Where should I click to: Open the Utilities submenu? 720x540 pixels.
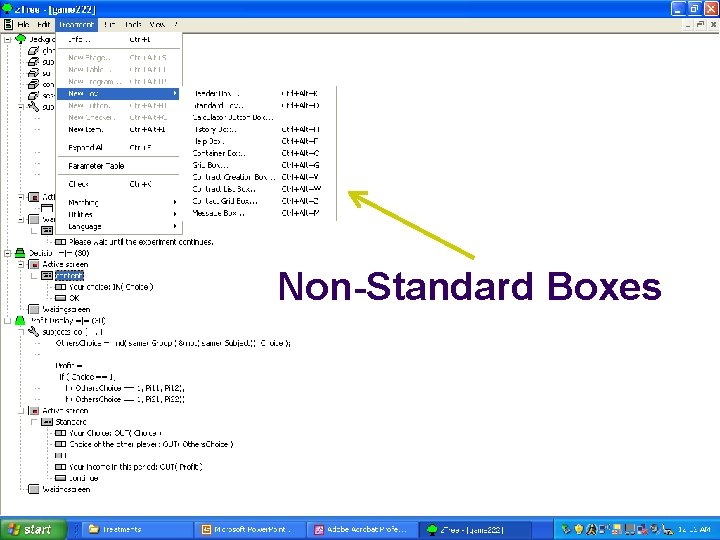(x=119, y=214)
